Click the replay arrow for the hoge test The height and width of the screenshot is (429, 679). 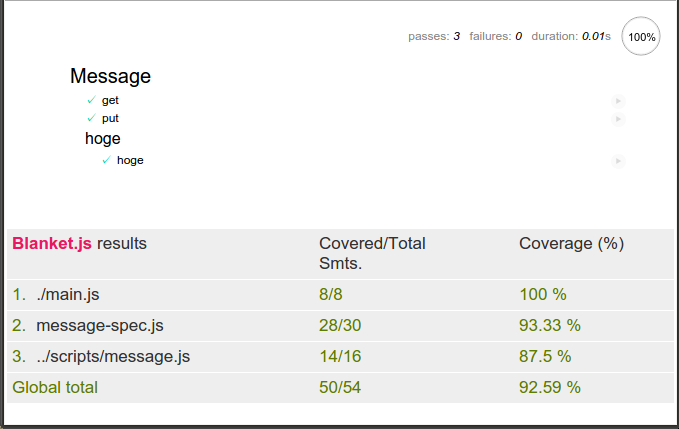click(x=618, y=161)
